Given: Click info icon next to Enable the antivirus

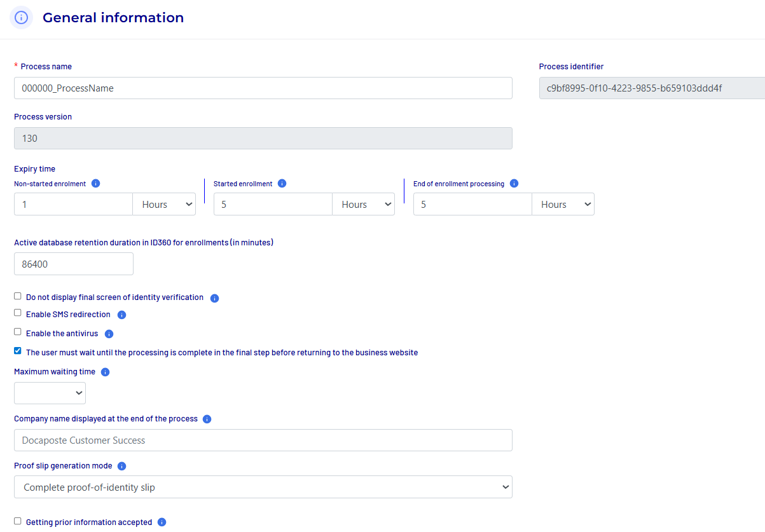Looking at the screenshot, I should click(109, 334).
